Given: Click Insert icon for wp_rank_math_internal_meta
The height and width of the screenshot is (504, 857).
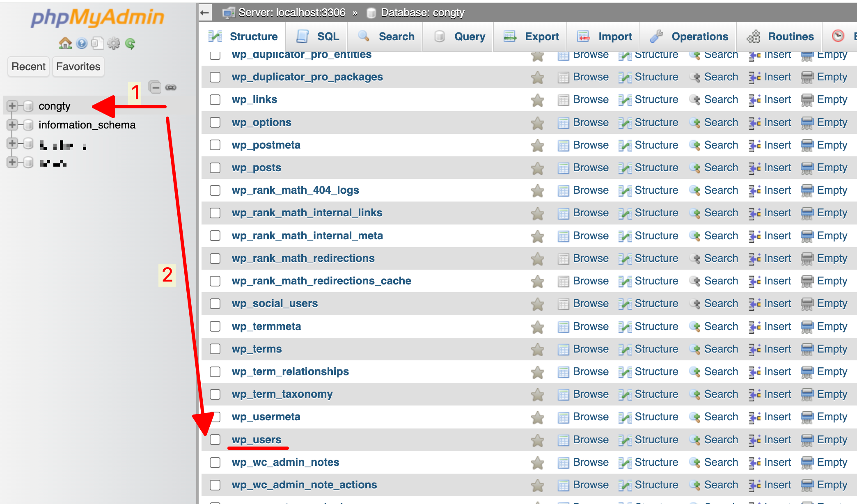Looking at the screenshot, I should [754, 236].
